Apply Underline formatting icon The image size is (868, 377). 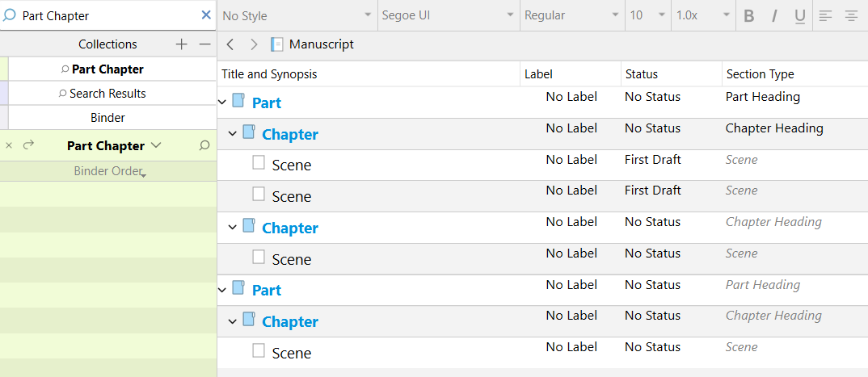click(x=799, y=16)
